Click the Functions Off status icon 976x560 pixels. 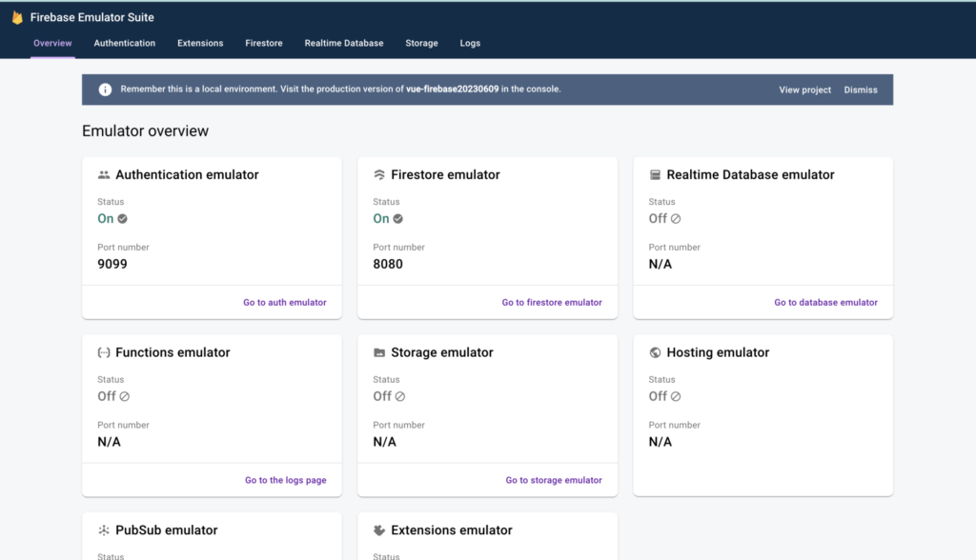click(125, 396)
